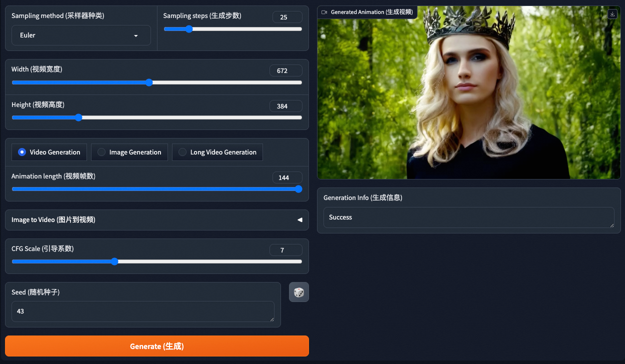Click the Seed (随机种子) label
Image resolution: width=625 pixels, height=364 pixels.
coord(35,292)
